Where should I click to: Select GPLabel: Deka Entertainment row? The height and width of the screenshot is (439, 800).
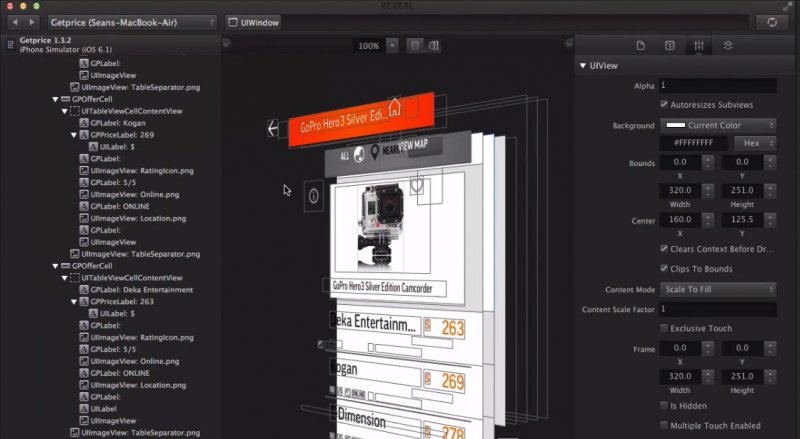coord(142,290)
